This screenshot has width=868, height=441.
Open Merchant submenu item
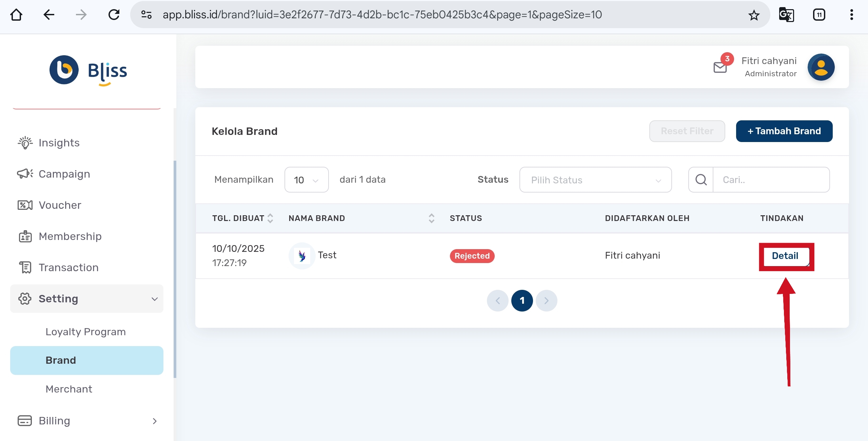(69, 389)
